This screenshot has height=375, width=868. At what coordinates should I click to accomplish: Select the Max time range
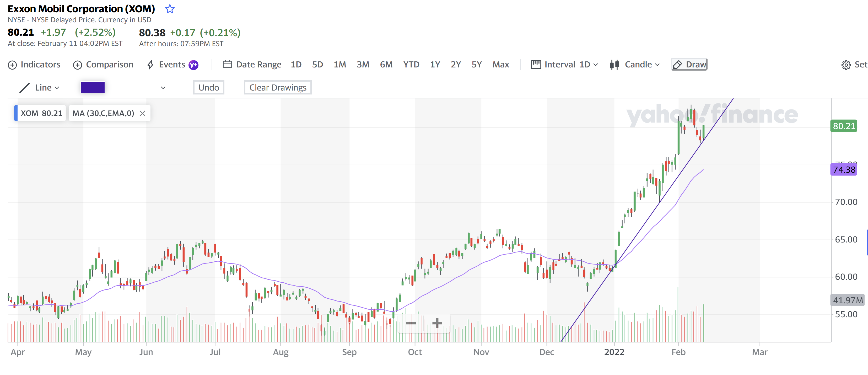(x=501, y=64)
